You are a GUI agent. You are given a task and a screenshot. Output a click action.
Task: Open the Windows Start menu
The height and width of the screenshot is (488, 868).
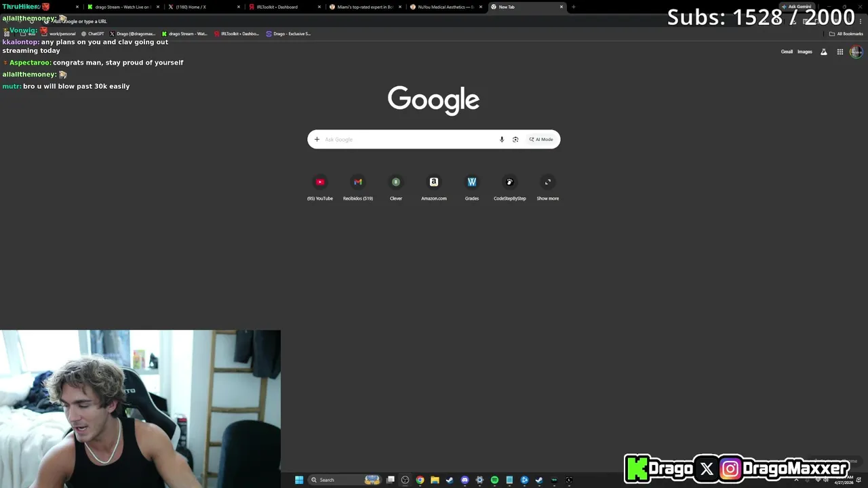299,480
